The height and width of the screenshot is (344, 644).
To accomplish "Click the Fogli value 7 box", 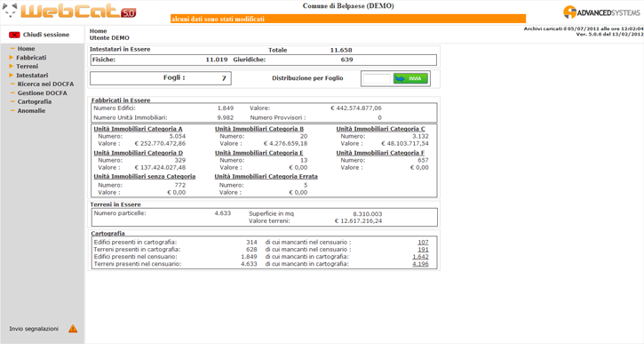I will [x=161, y=78].
